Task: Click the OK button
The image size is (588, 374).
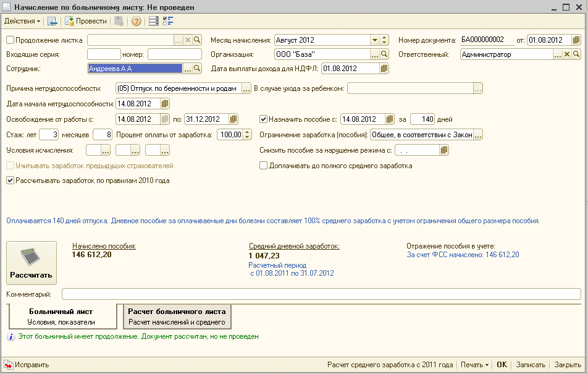Action: (502, 365)
